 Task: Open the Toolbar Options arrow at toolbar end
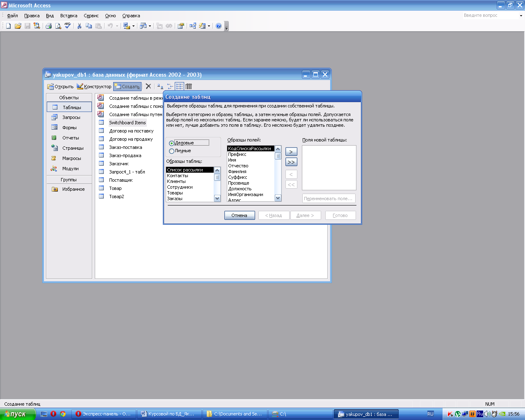point(226,26)
